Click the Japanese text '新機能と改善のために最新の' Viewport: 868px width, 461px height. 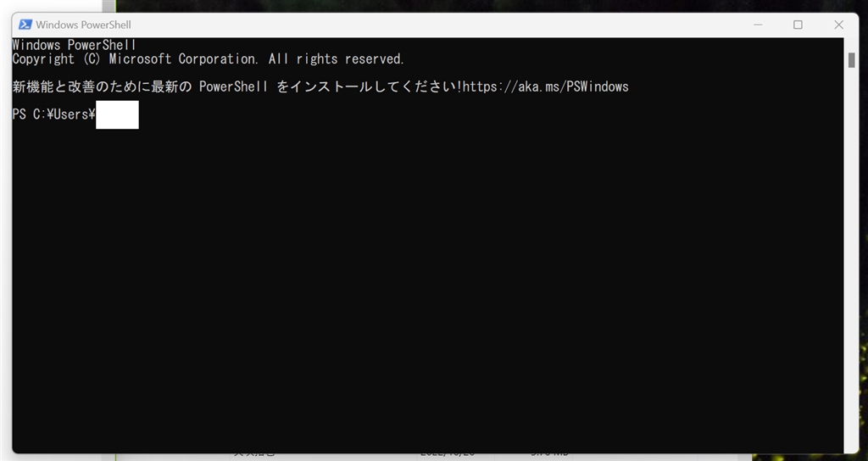102,86
